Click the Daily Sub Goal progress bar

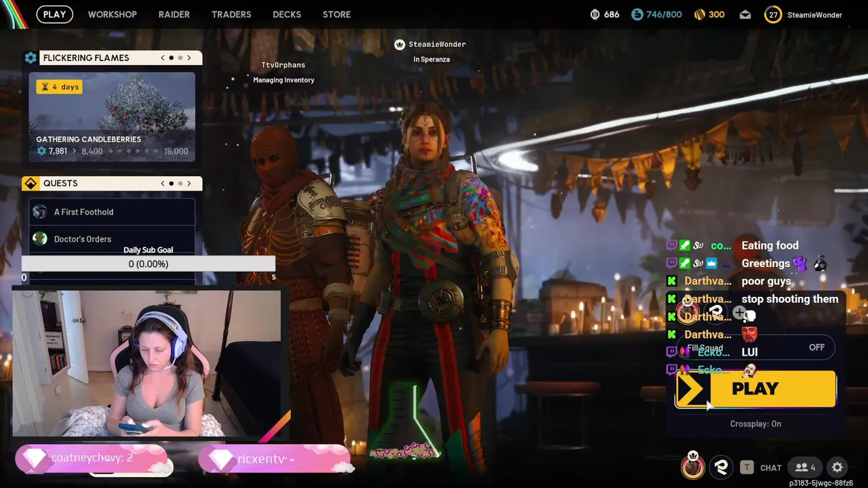pos(149,264)
